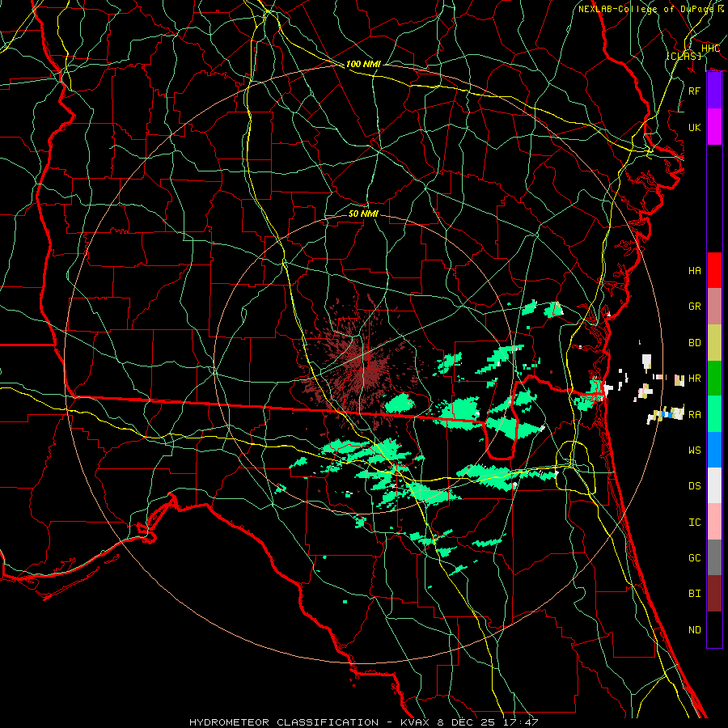Select the BD yellow legend block
The height and width of the screenshot is (728, 728).
[x=714, y=342]
